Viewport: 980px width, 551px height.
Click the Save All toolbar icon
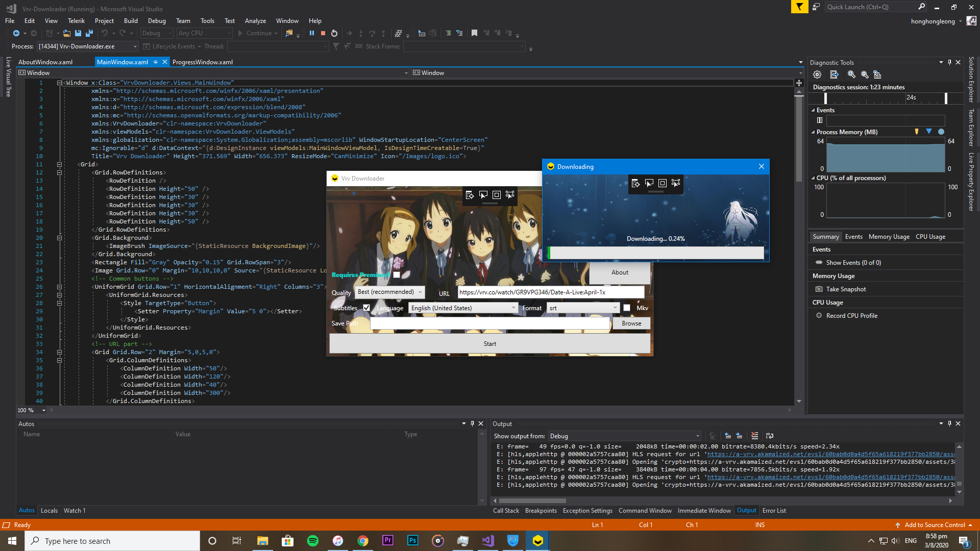click(x=89, y=33)
